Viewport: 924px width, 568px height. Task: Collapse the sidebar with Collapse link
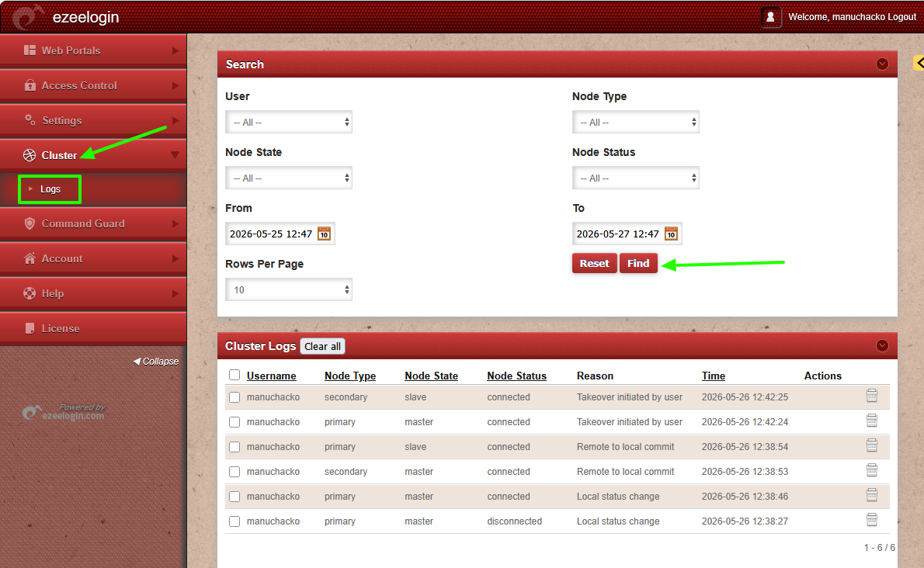point(156,362)
